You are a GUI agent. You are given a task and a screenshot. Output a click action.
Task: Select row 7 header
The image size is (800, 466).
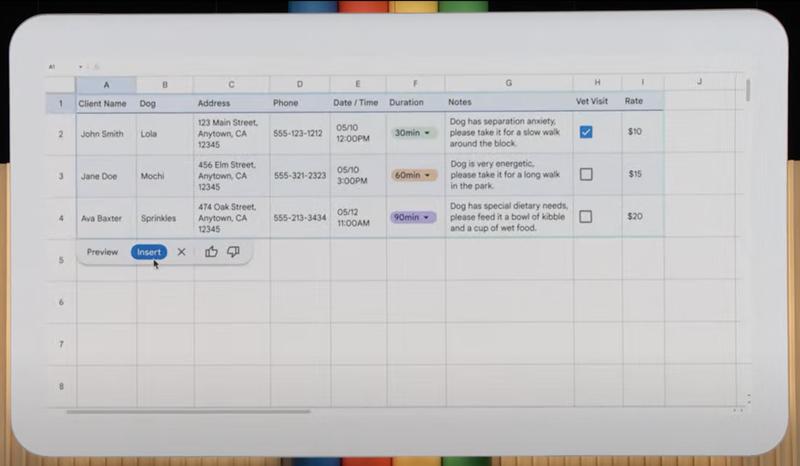pyautogui.click(x=61, y=344)
